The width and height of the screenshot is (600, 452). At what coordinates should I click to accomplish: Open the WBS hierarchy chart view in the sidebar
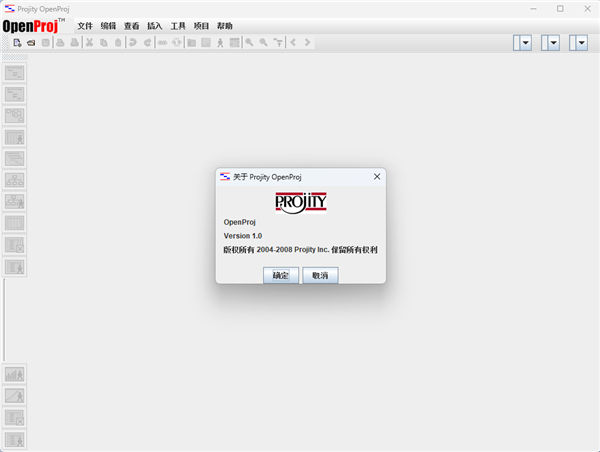pyautogui.click(x=15, y=180)
